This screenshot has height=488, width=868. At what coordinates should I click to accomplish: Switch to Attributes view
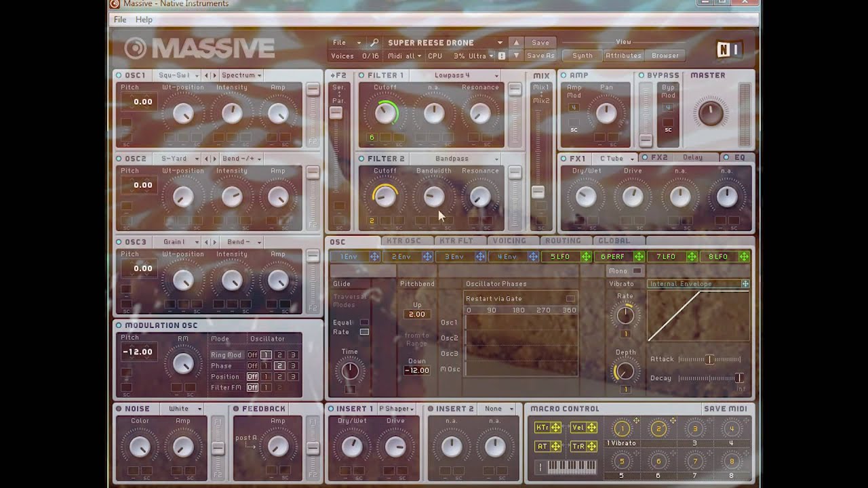(623, 56)
